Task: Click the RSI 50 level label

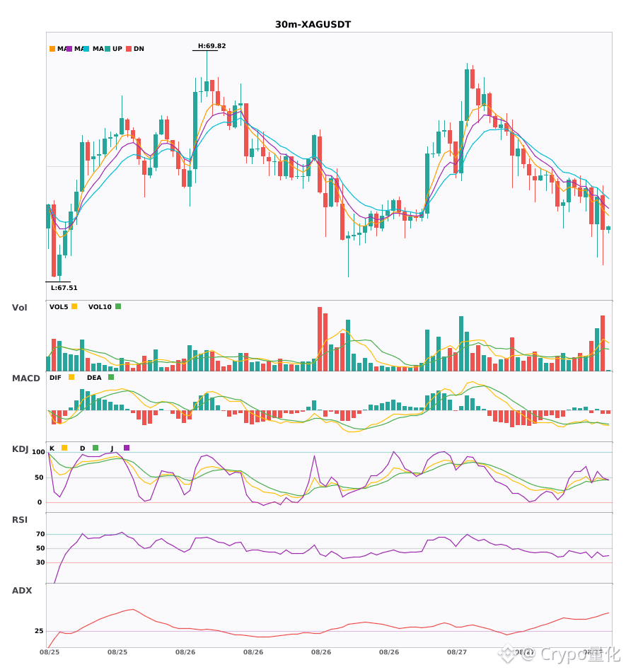Action: tap(40, 548)
